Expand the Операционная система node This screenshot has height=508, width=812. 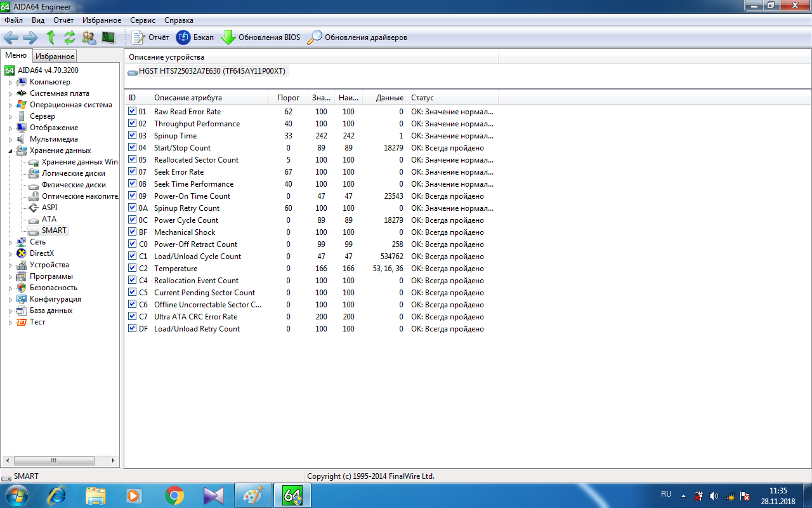tap(10, 105)
